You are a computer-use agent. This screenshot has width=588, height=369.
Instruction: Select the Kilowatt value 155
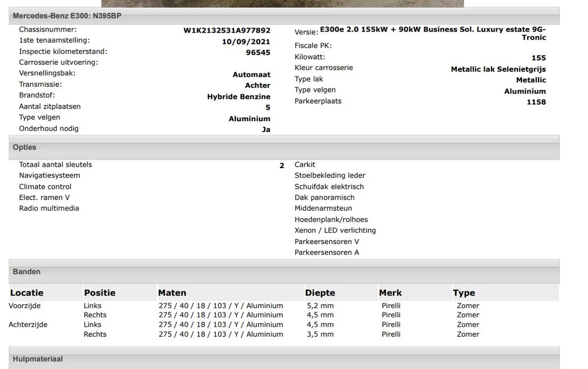click(x=539, y=58)
